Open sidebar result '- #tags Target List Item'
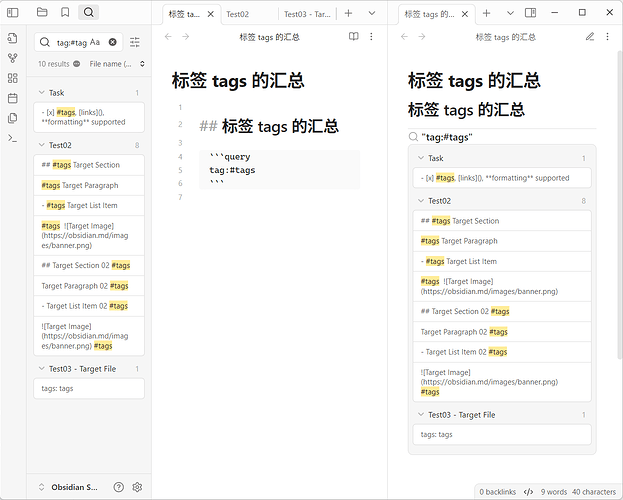 [89, 205]
